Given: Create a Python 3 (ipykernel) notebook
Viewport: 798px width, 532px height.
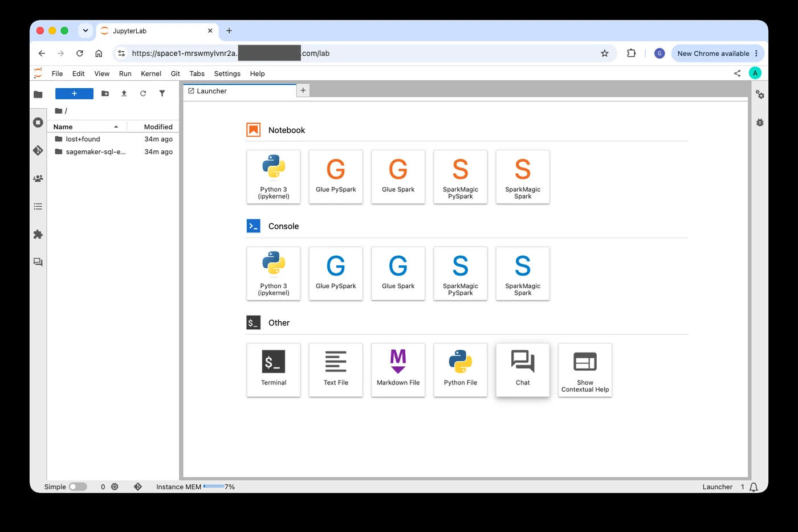Looking at the screenshot, I should [x=274, y=177].
